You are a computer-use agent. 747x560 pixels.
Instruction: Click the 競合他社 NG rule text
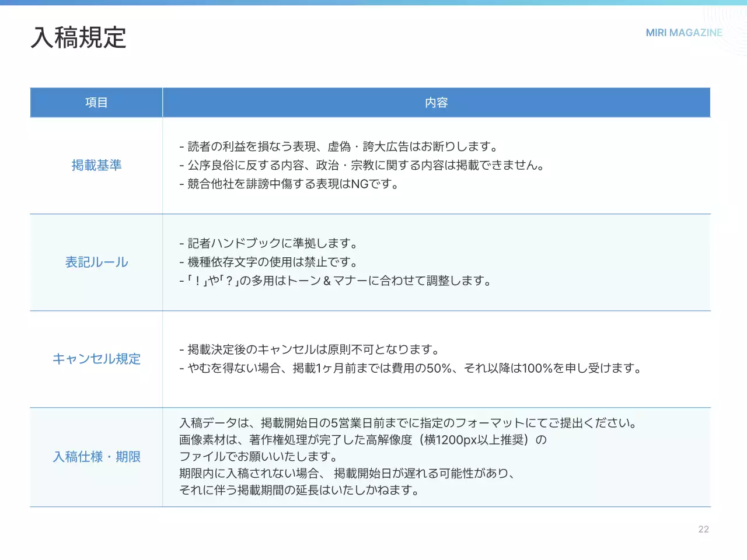(x=290, y=184)
